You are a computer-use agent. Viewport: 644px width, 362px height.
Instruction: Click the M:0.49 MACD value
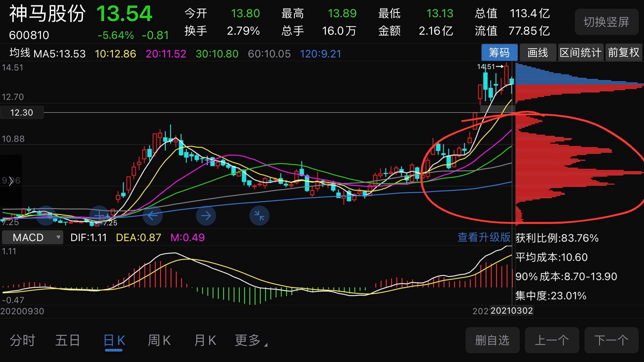pos(188,238)
